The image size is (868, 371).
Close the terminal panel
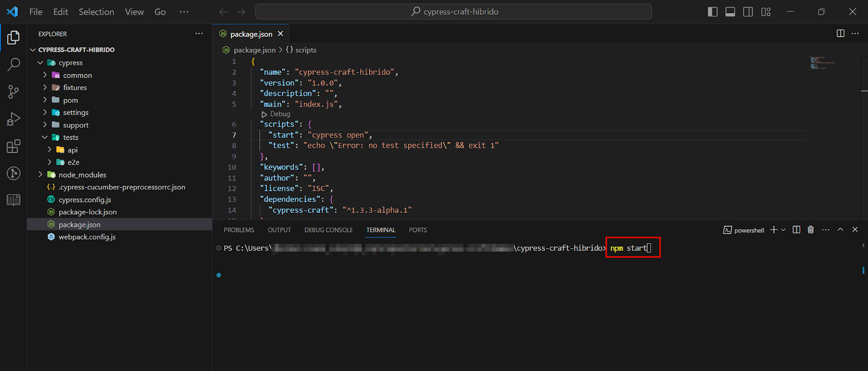coord(855,230)
